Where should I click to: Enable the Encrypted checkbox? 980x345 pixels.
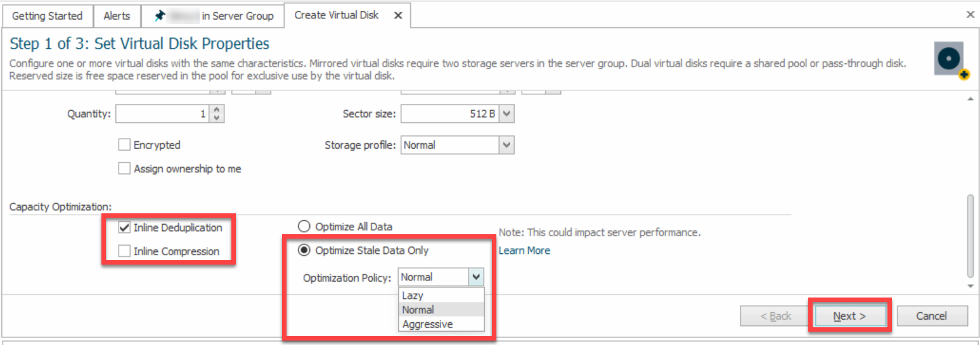pos(124,145)
